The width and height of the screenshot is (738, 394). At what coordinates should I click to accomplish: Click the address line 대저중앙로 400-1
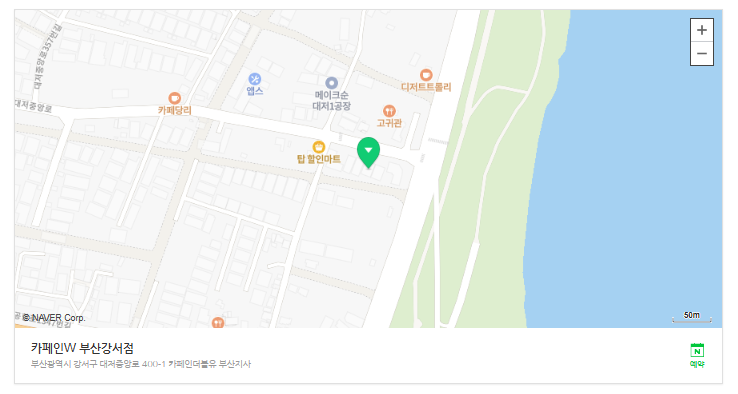pos(141,364)
